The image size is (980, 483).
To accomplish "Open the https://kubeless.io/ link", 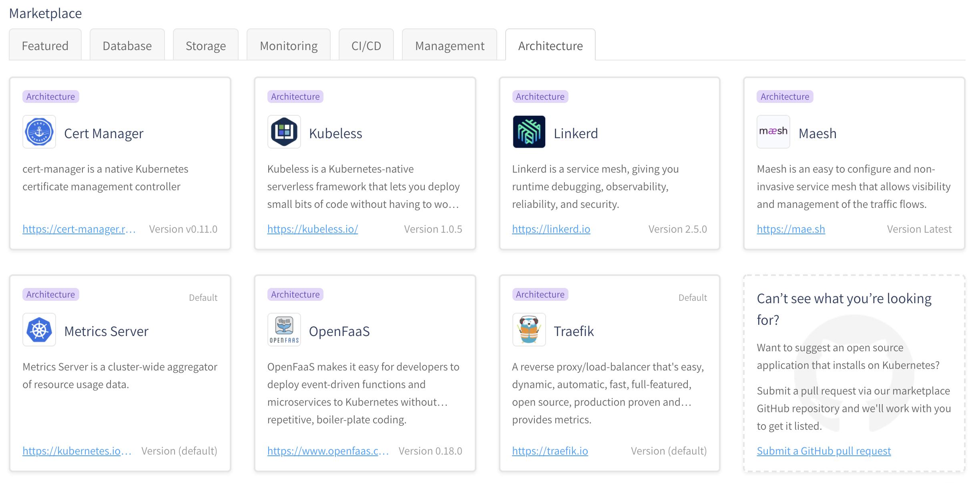I will [313, 229].
